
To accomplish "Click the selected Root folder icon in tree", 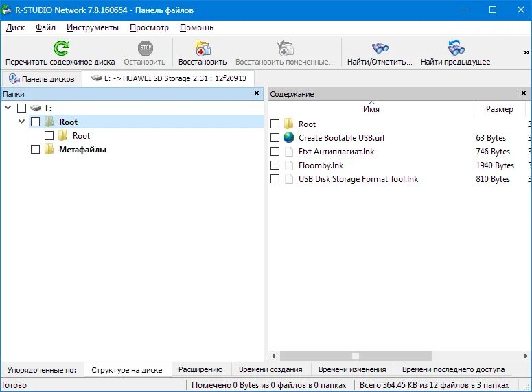I will click(49, 122).
